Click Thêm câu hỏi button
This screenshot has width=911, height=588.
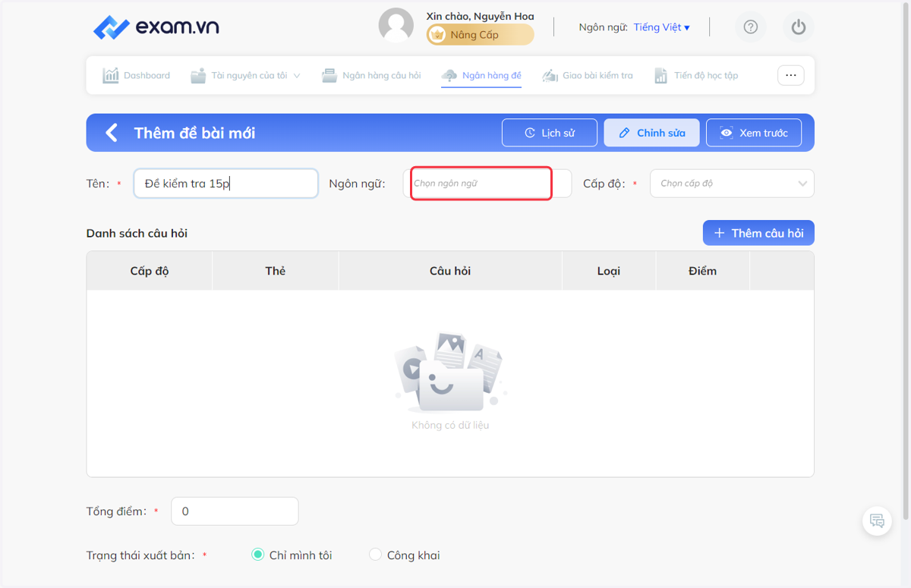[x=758, y=233]
